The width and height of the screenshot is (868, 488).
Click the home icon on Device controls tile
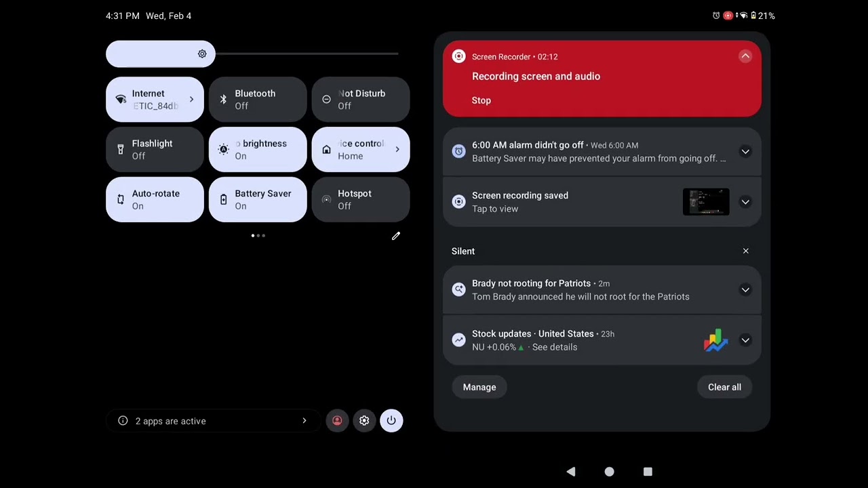tap(326, 150)
